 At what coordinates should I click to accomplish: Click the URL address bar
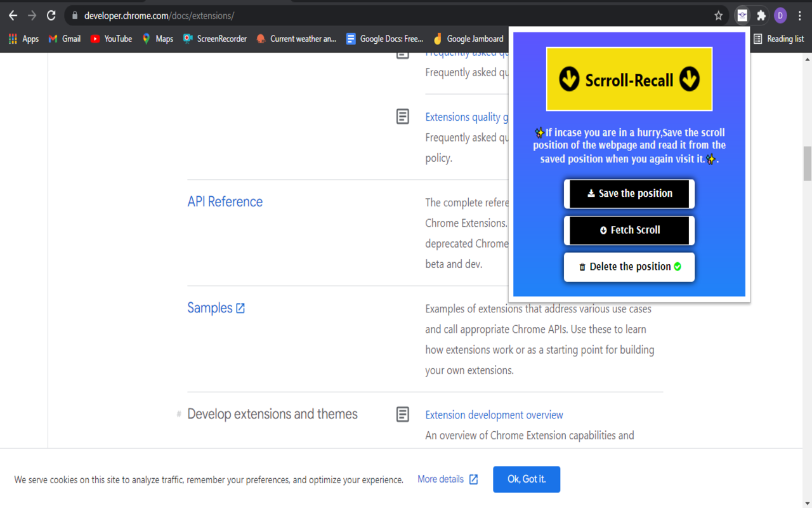click(381, 16)
